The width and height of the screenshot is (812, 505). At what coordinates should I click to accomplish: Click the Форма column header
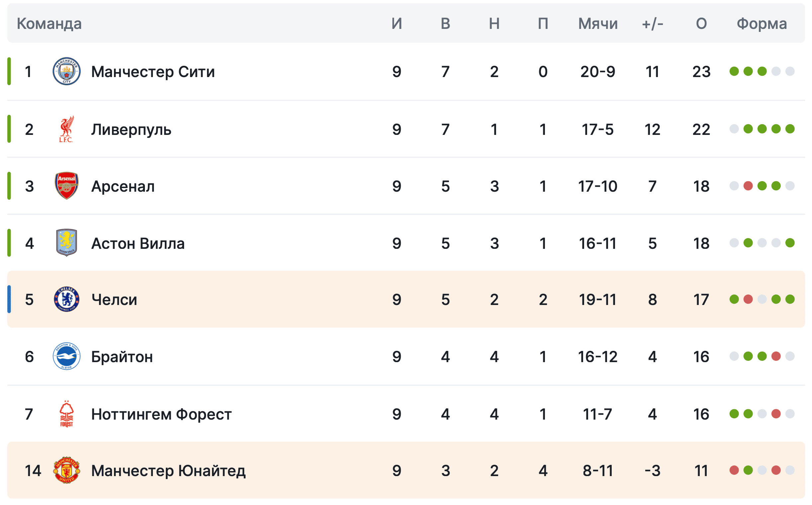pos(761,24)
